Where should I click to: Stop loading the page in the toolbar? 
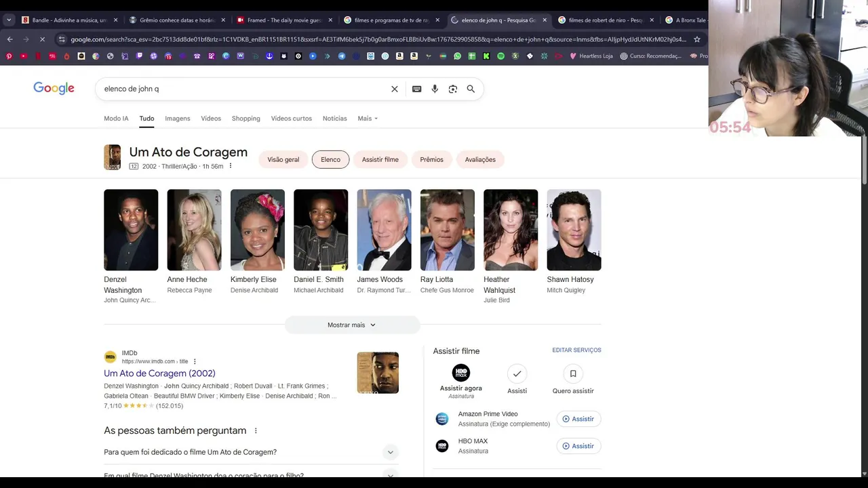pyautogui.click(x=42, y=39)
